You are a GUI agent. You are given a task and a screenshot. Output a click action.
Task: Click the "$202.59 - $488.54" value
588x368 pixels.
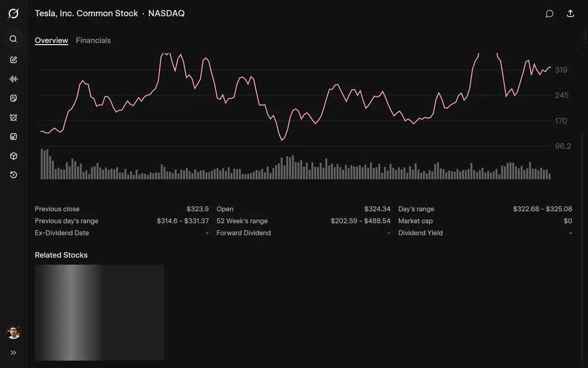(x=361, y=221)
